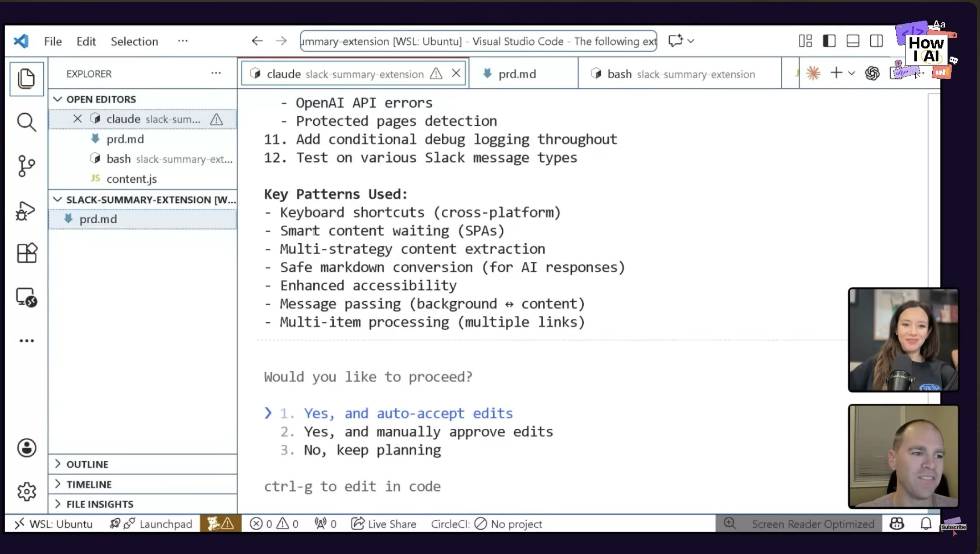This screenshot has height=554, width=980.
Task: Toggle the Secondary Side Bar layout button
Action: (x=876, y=41)
